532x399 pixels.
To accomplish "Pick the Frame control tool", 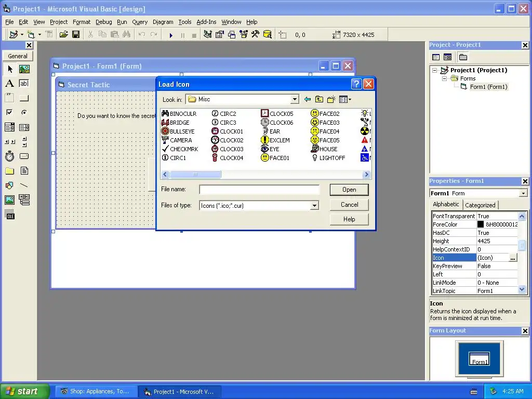I will coord(10,98).
